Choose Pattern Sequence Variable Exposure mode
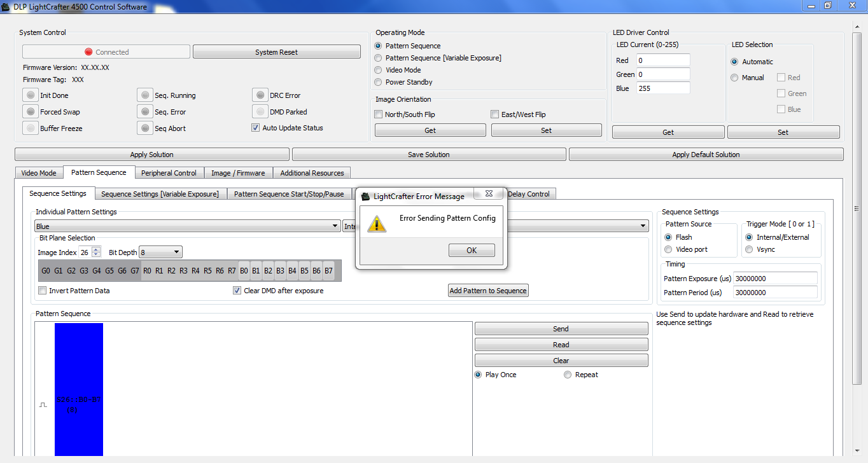This screenshot has width=868, height=463. pyautogui.click(x=379, y=58)
